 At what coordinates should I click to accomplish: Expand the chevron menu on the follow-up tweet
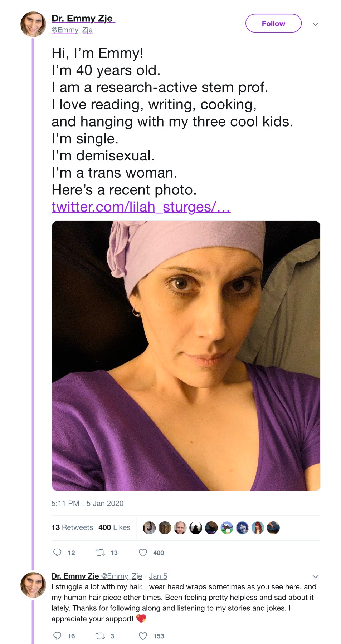pos(315,576)
